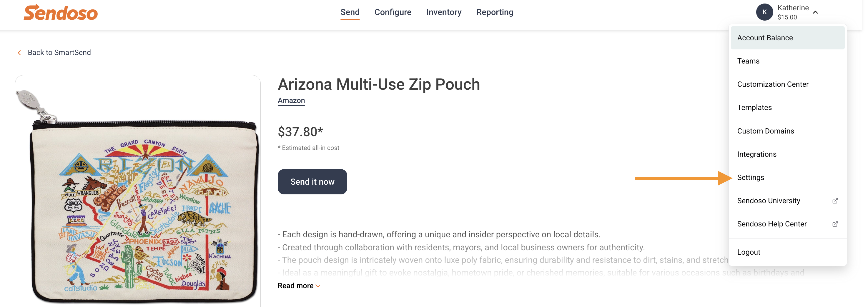Open Teams from the account menu
The width and height of the screenshot is (868, 307).
point(787,61)
